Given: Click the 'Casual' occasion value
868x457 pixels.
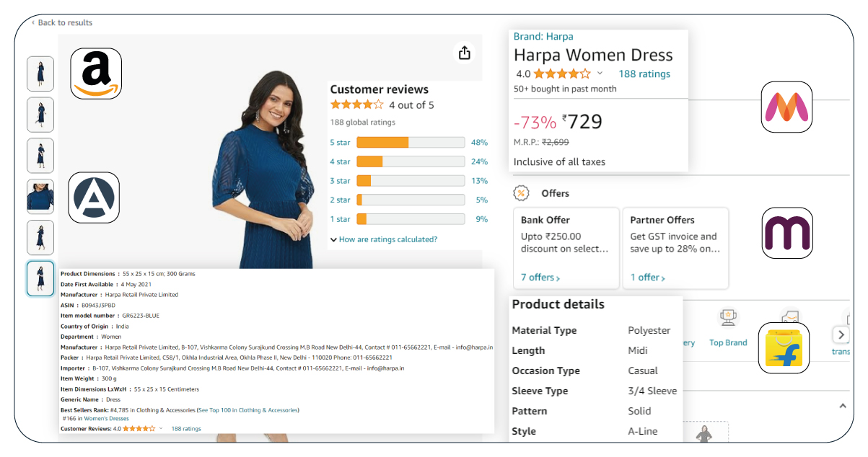Looking at the screenshot, I should (643, 371).
